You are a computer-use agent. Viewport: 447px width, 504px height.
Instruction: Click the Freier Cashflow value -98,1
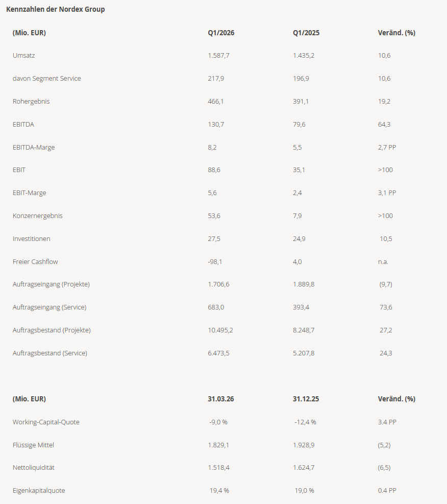point(215,261)
